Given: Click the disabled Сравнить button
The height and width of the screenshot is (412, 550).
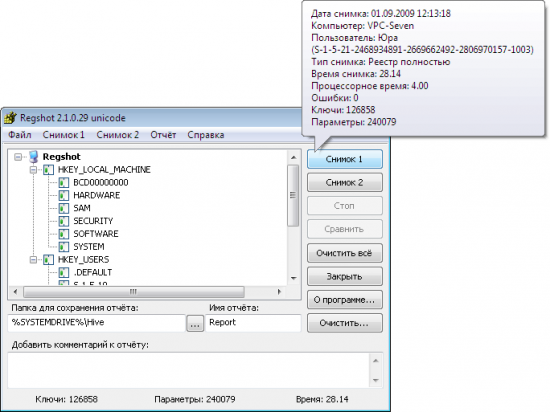Looking at the screenshot, I should 345,229.
